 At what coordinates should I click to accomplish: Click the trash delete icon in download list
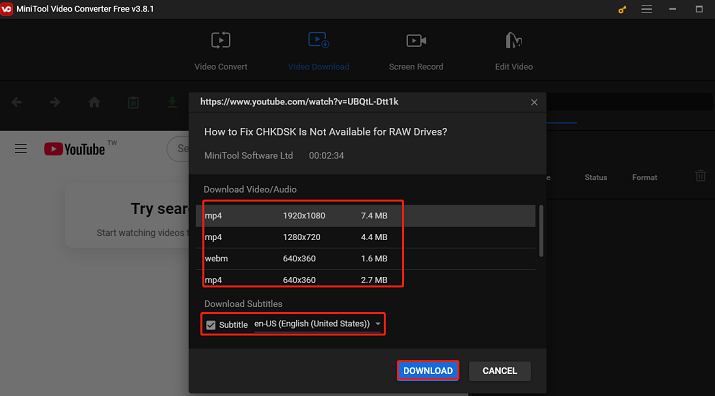click(x=700, y=176)
